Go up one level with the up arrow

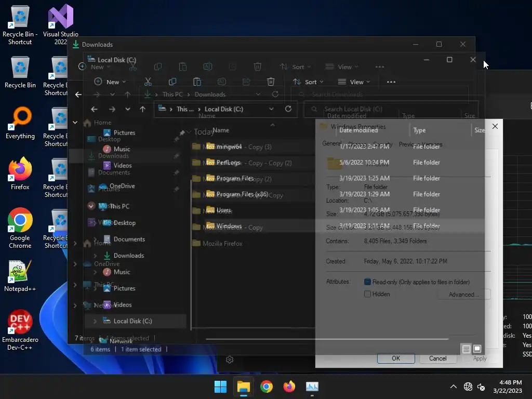pos(142,109)
